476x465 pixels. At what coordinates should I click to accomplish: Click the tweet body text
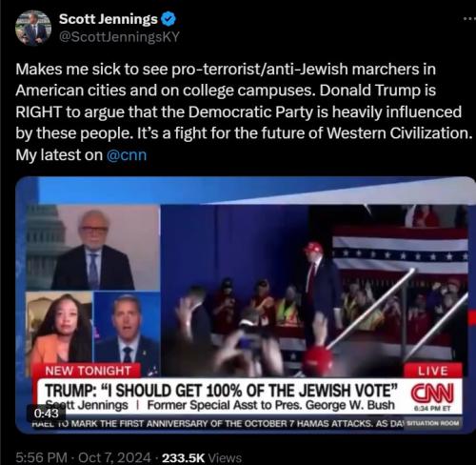coord(245,111)
